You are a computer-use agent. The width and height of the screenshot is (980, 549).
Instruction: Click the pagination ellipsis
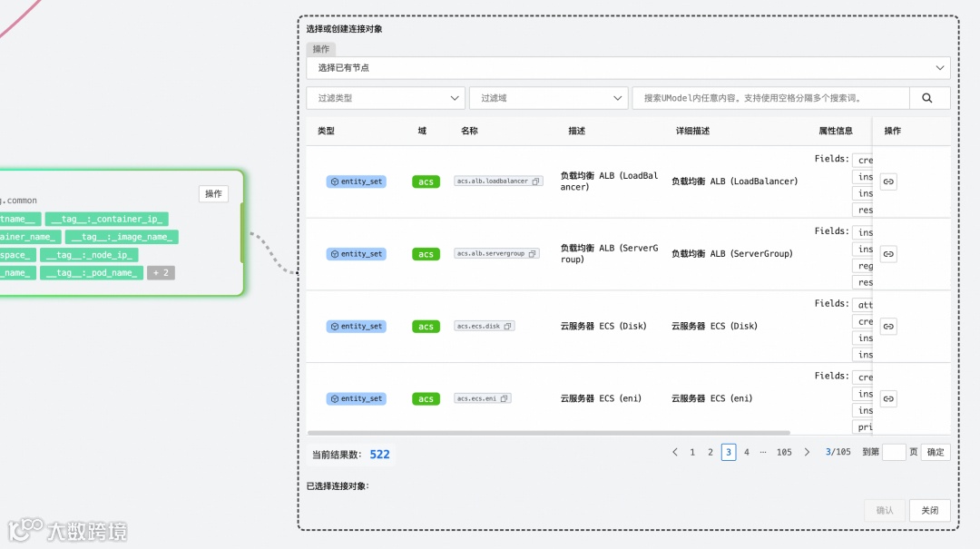point(763,452)
